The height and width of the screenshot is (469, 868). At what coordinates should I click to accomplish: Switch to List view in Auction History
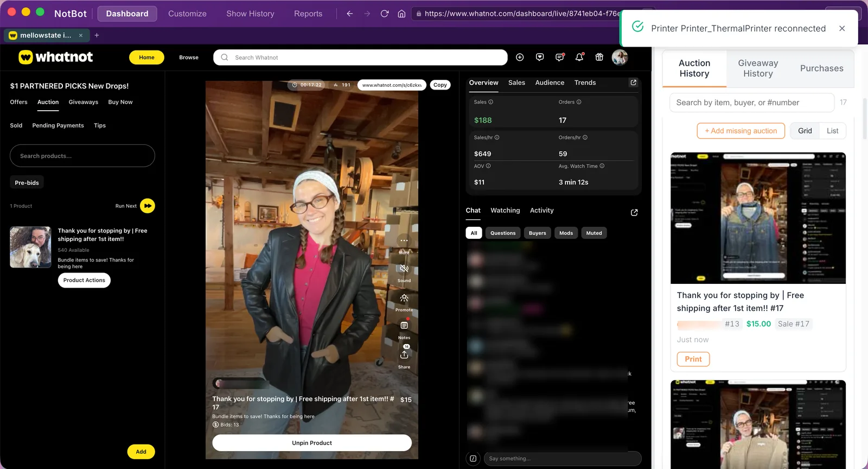tap(833, 131)
